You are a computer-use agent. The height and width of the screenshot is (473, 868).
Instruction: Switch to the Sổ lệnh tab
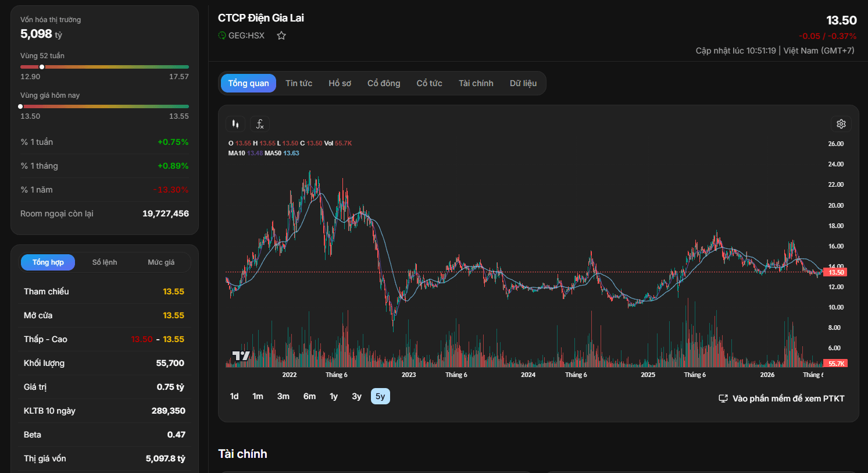[x=105, y=262]
